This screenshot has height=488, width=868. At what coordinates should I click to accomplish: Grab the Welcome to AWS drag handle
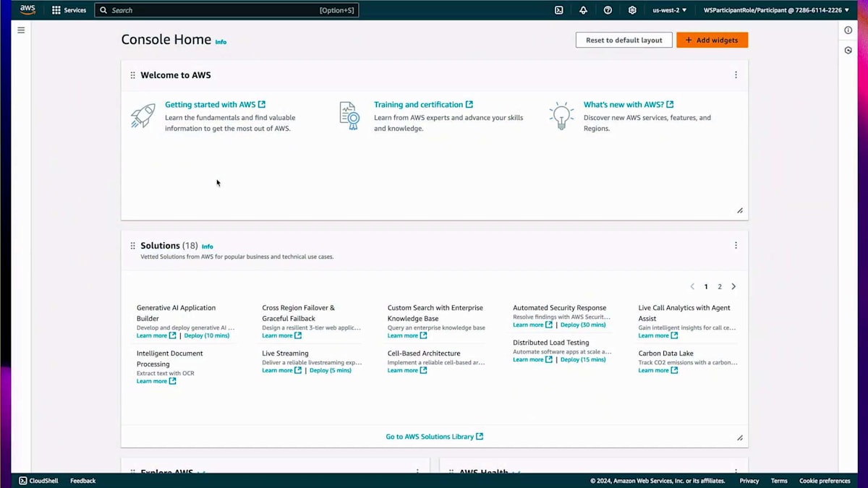click(132, 75)
